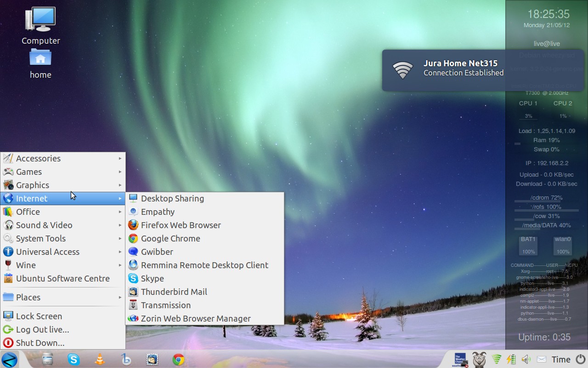Click the power button in tray
The height and width of the screenshot is (368, 588).
pyautogui.click(x=581, y=359)
